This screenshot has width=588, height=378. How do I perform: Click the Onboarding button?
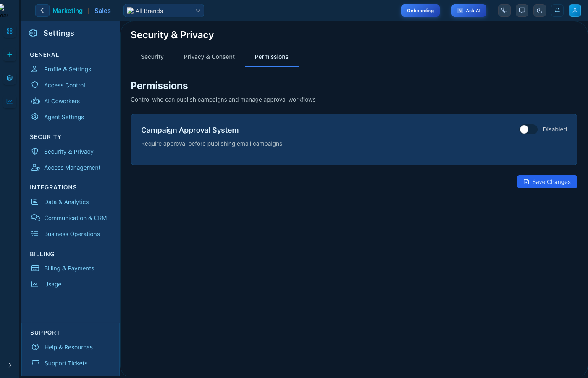coord(420,10)
